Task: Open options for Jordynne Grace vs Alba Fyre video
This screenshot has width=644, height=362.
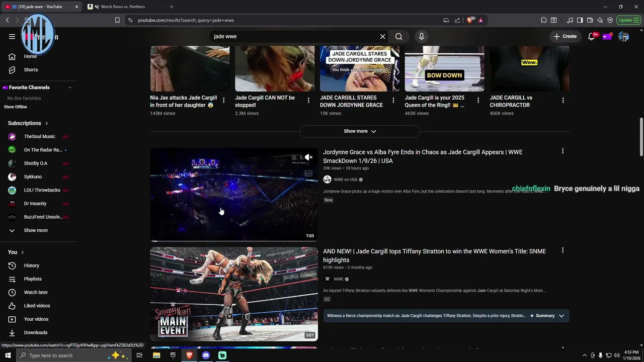Action: pos(562,151)
